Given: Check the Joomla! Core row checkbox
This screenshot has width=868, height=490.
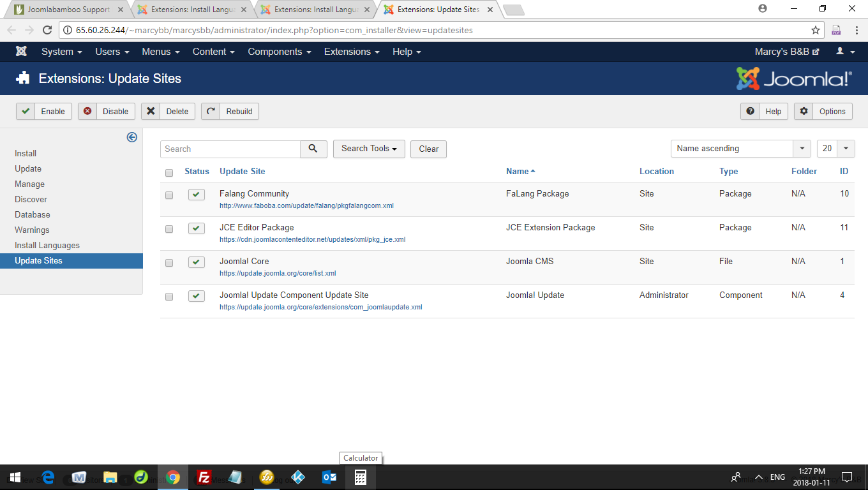Looking at the screenshot, I should (x=169, y=263).
